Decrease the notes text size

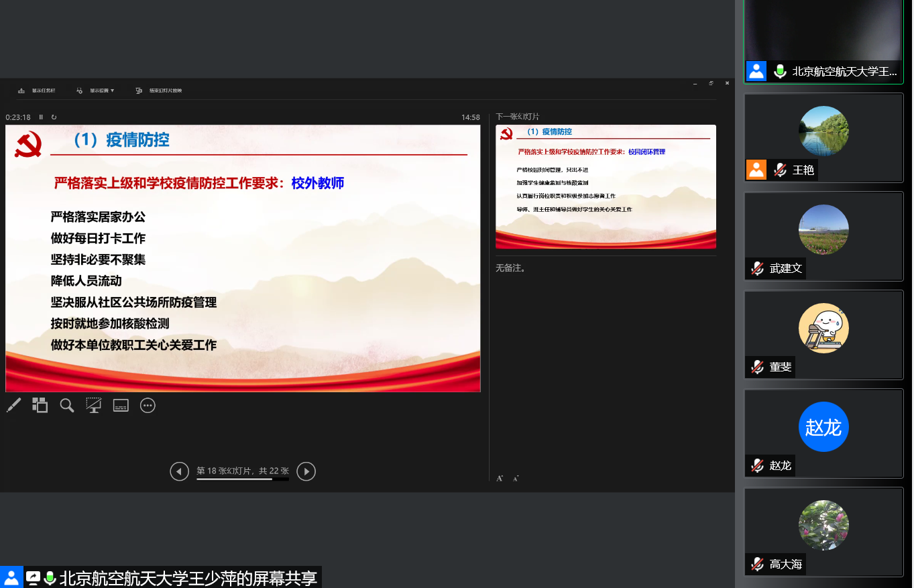coord(516,478)
